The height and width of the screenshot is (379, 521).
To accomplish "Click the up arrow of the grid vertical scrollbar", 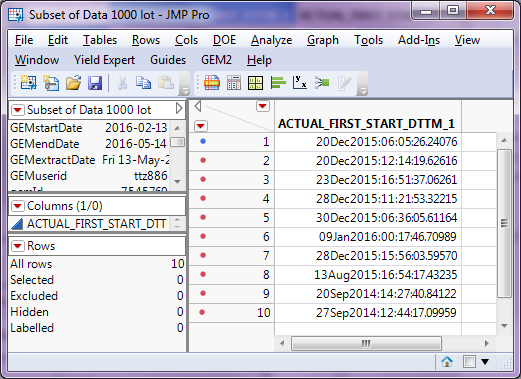I will 504,140.
